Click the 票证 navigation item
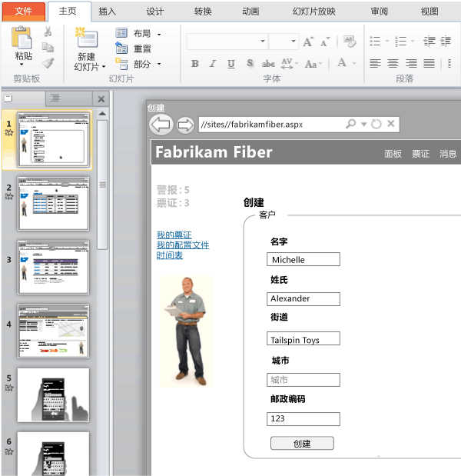461x476 pixels. pyautogui.click(x=420, y=154)
